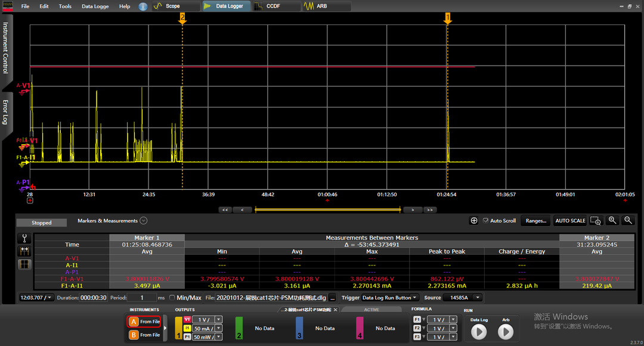Click the yellow timeline scroll bar
Viewport: 644px width, 346px height.
pyautogui.click(x=327, y=210)
